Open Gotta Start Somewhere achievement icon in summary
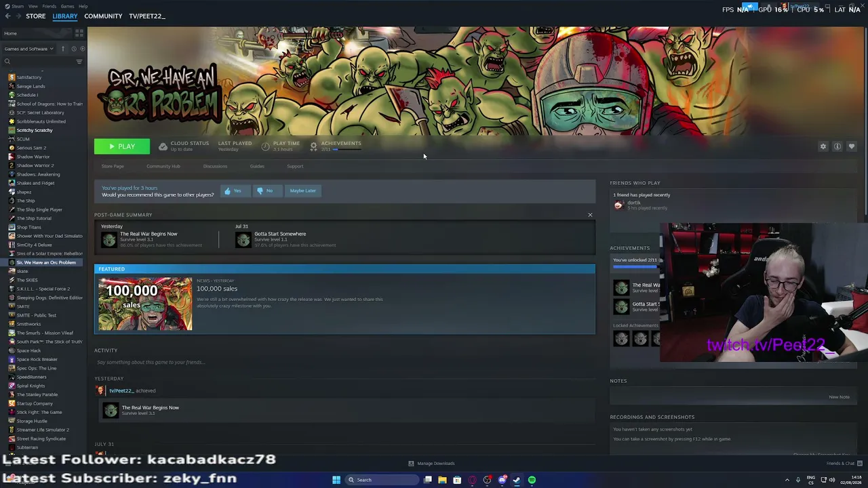The image size is (868, 488). [x=243, y=239]
